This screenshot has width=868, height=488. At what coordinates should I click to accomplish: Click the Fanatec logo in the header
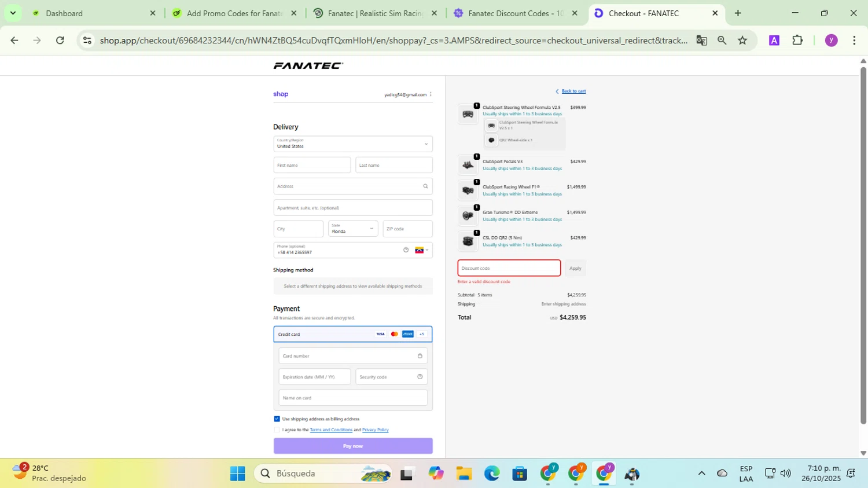(x=308, y=66)
